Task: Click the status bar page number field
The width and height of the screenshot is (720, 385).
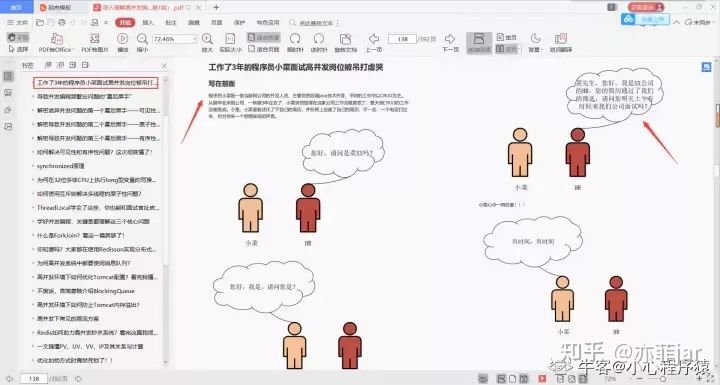Action: click(34, 379)
